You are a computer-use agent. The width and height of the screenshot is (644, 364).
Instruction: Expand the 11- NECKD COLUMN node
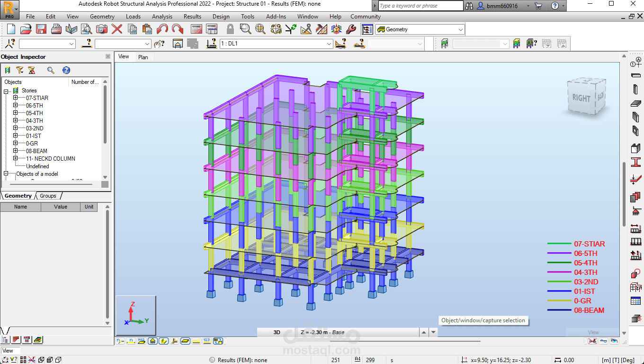[x=15, y=159]
